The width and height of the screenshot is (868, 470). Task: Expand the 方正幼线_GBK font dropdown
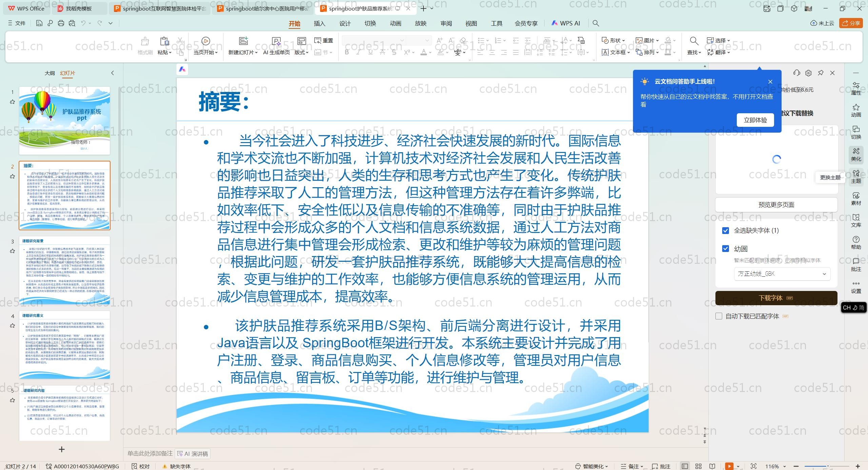coord(782,274)
